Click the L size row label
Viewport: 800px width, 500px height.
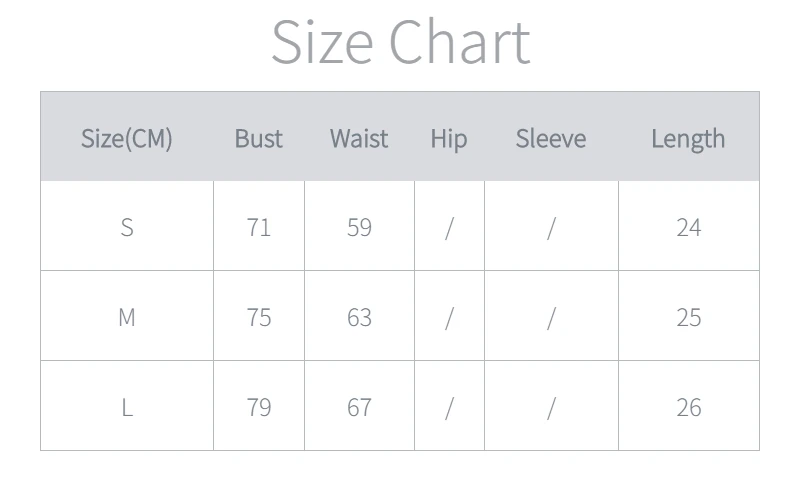pyautogui.click(x=127, y=407)
